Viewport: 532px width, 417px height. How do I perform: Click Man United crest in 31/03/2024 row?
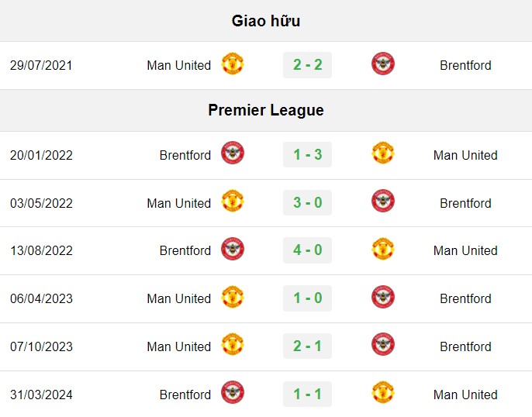coord(383,393)
